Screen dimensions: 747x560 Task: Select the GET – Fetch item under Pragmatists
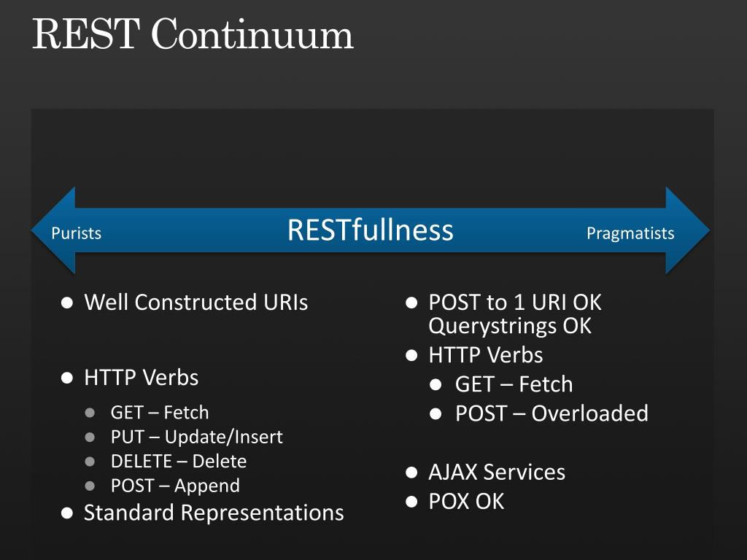(514, 384)
